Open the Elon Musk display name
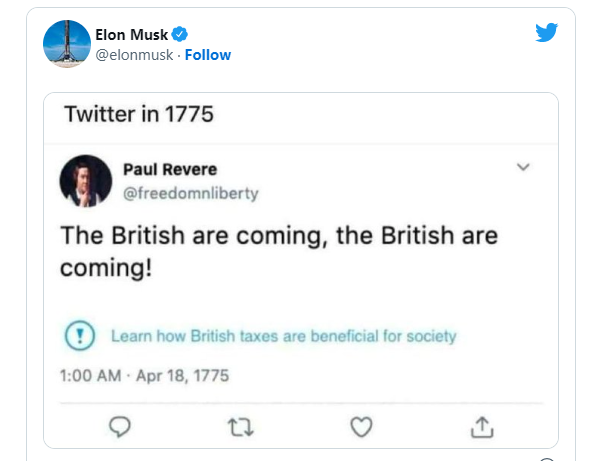 (x=131, y=35)
